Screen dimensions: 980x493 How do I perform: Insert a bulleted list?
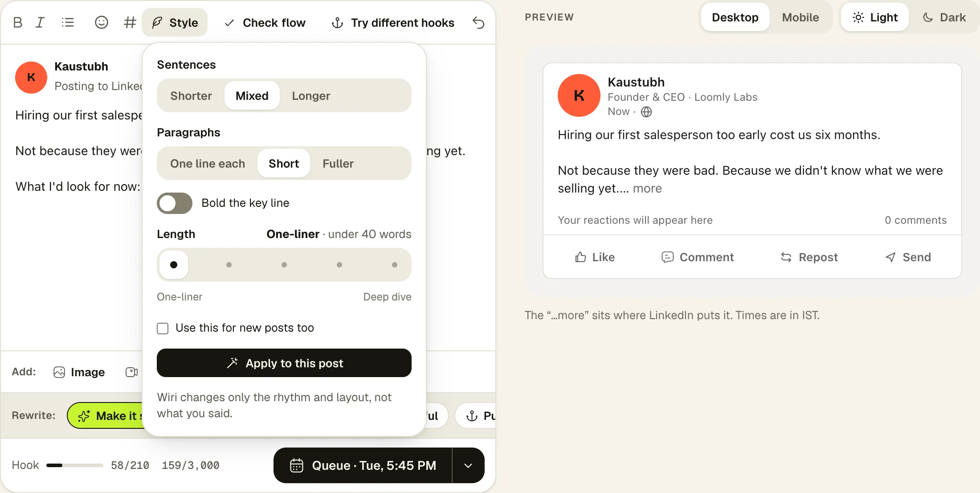(x=68, y=22)
